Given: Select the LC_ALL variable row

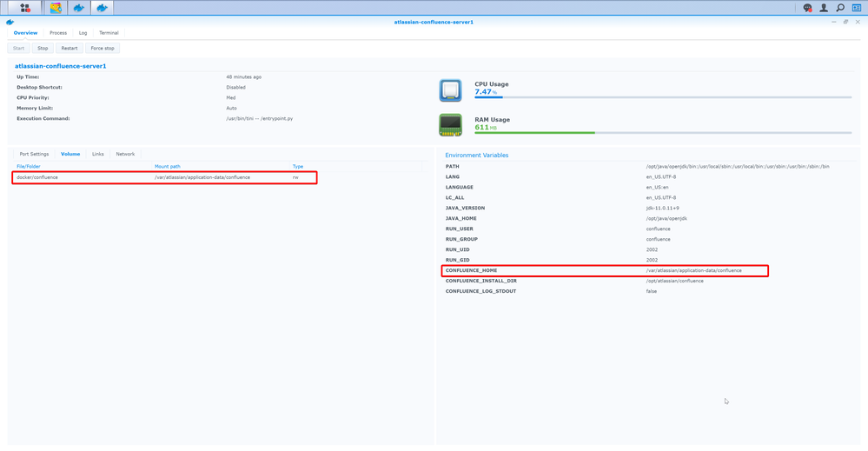Looking at the screenshot, I should point(647,197).
